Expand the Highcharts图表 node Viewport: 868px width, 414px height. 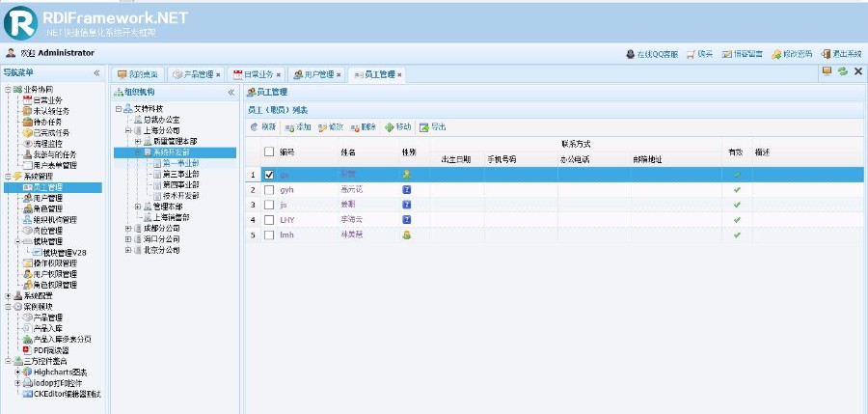point(17,372)
